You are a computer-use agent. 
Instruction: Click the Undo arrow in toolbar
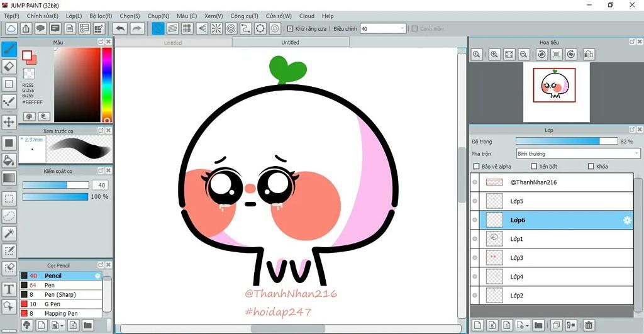120,28
